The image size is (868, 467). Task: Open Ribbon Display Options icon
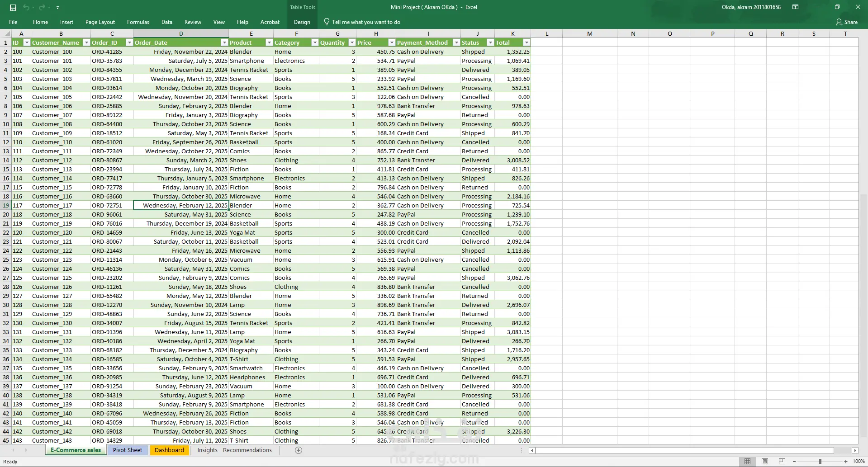pyautogui.click(x=795, y=7)
